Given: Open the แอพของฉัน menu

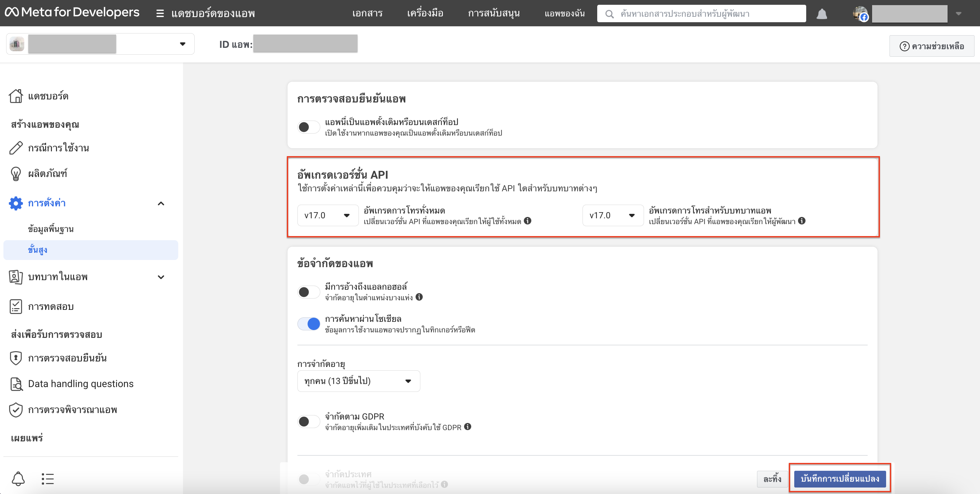Looking at the screenshot, I should pyautogui.click(x=564, y=13).
